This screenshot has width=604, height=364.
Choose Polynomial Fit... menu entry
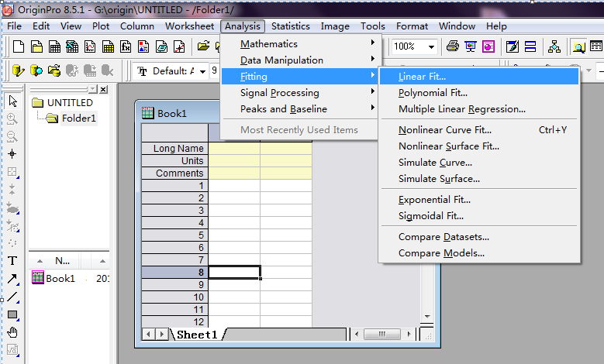[x=479, y=93]
